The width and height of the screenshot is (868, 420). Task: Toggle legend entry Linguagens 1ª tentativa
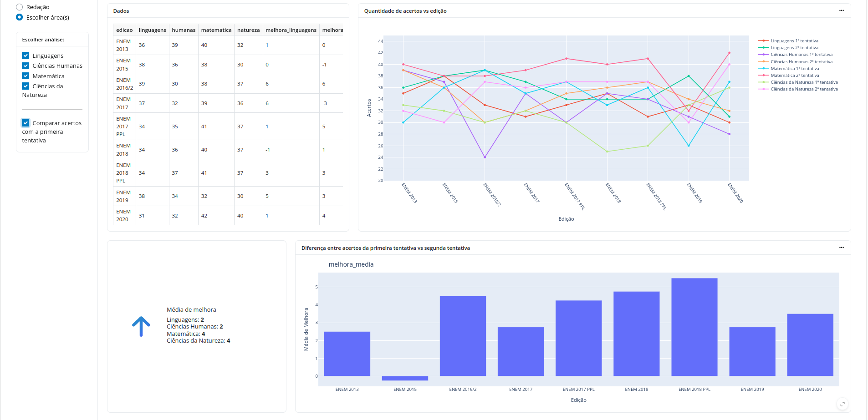(794, 41)
